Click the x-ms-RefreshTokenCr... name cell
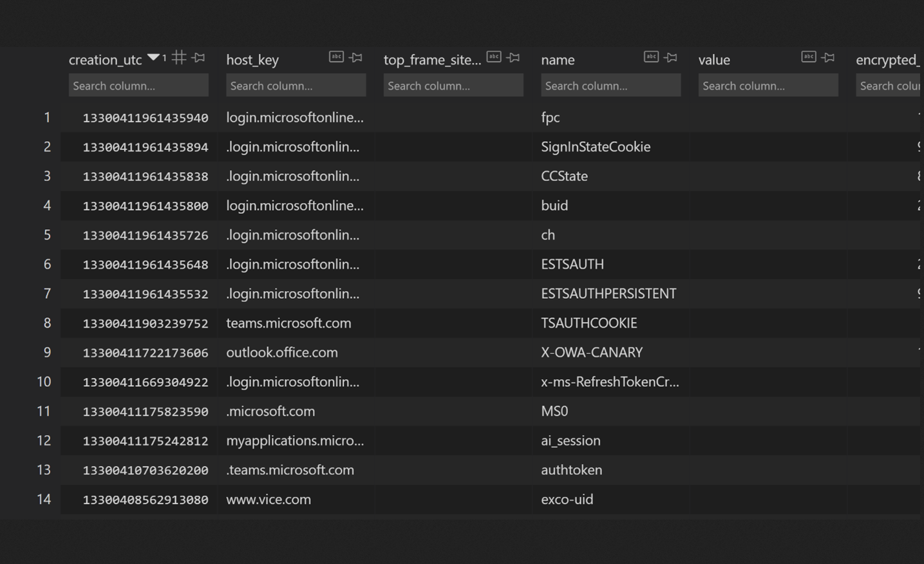This screenshot has height=564, width=924. pyautogui.click(x=610, y=381)
